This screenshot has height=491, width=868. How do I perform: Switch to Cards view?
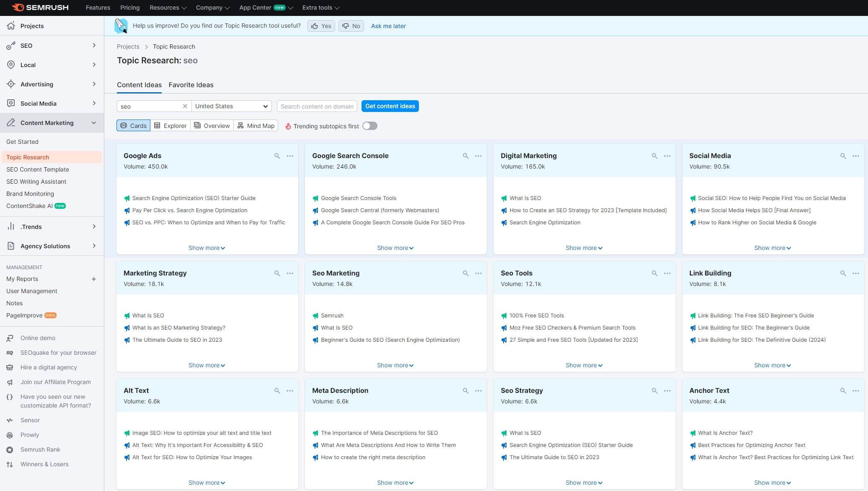(x=133, y=125)
